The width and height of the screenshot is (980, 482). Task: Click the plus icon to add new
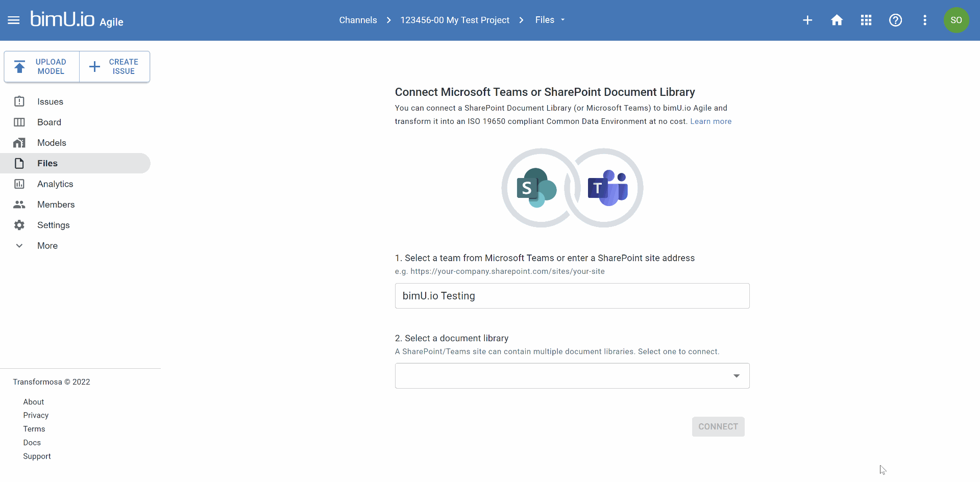coord(807,20)
